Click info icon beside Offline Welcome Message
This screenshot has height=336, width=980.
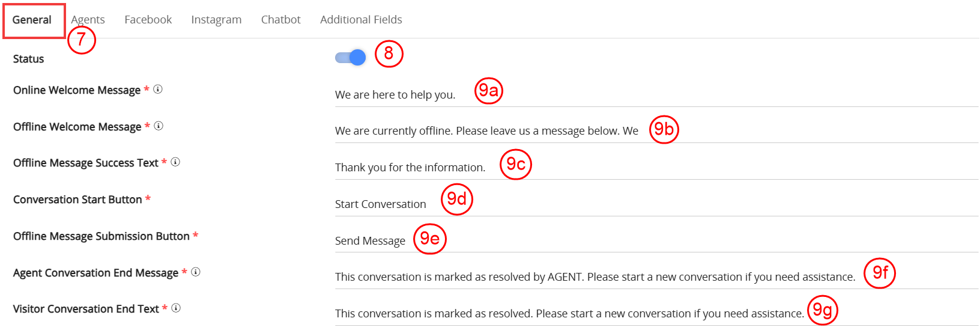point(159,126)
